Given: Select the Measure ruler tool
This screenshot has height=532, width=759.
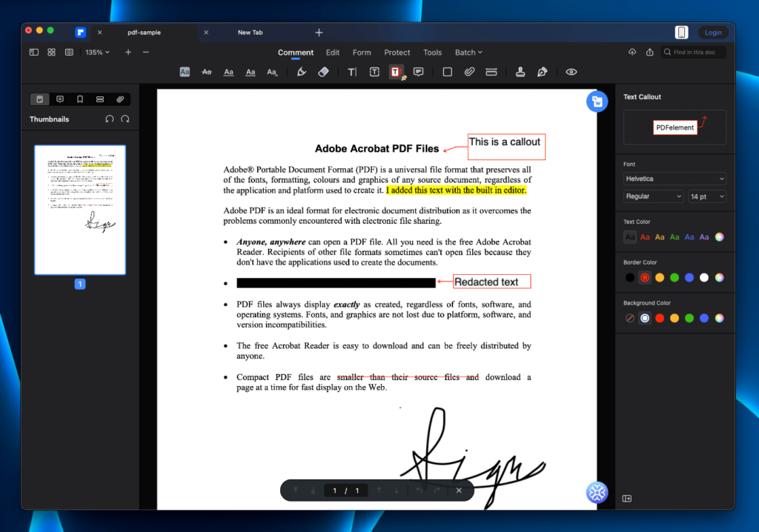Looking at the screenshot, I should click(491, 72).
